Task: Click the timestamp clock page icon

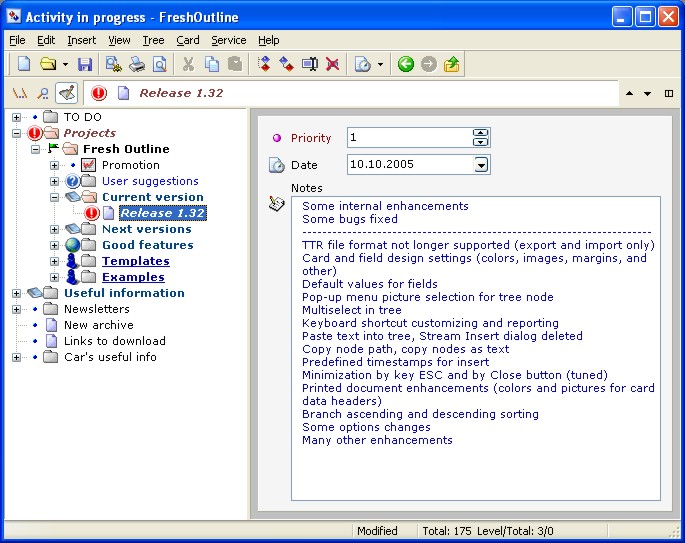Action: (363, 64)
